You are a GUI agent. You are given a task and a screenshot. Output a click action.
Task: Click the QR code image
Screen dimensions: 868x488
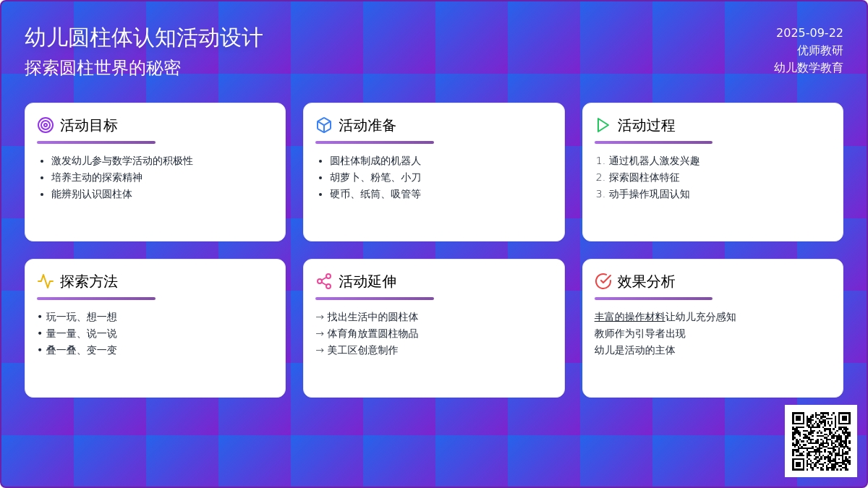click(x=820, y=441)
